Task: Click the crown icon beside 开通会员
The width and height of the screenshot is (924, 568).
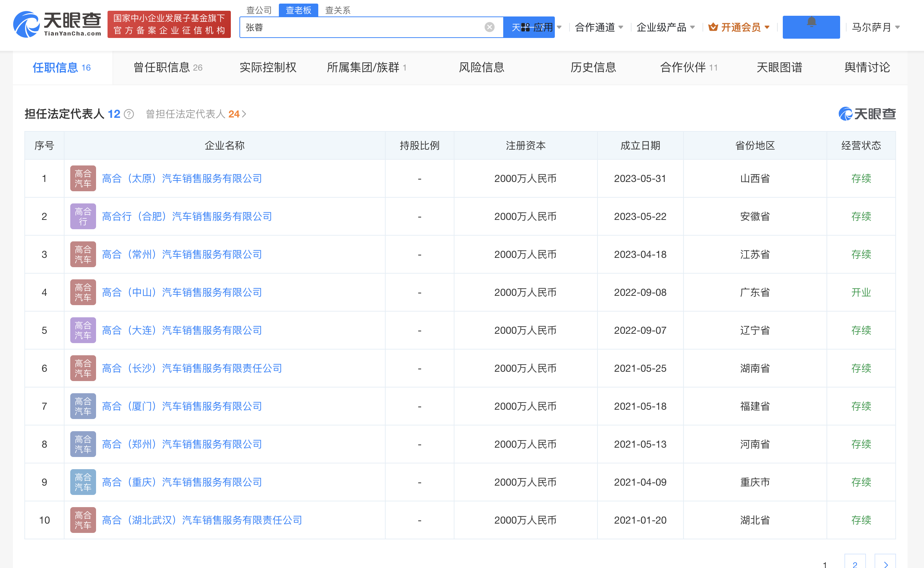Action: point(713,27)
